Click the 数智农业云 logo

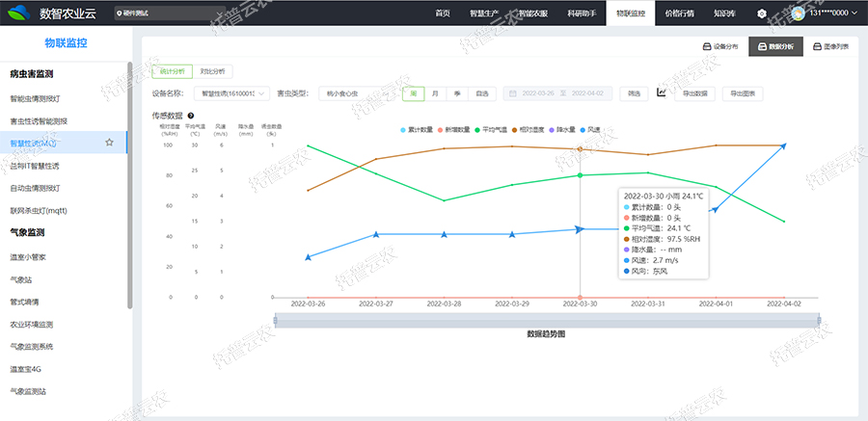pyautogui.click(x=55, y=13)
